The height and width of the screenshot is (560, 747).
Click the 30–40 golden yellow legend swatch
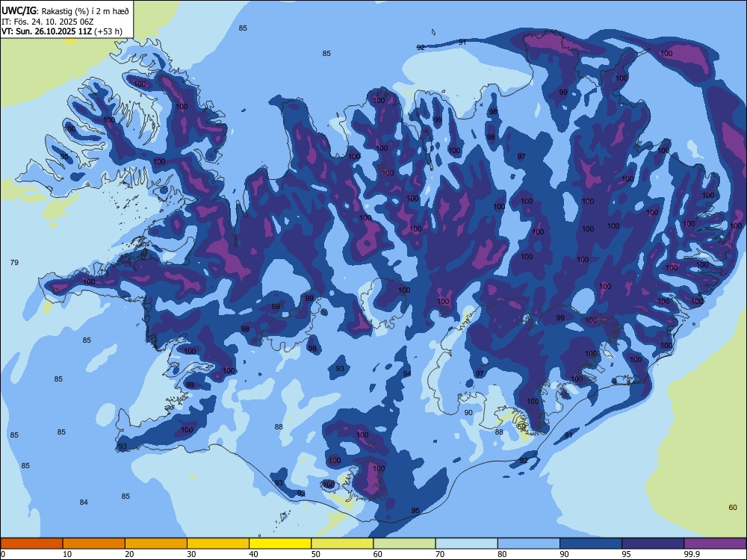218,544
